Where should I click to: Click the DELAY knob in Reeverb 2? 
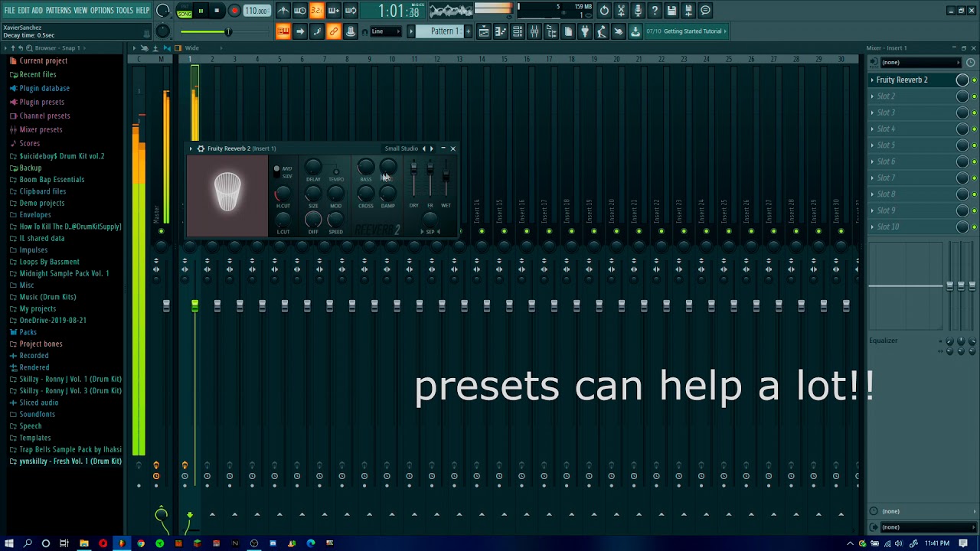coord(313,167)
